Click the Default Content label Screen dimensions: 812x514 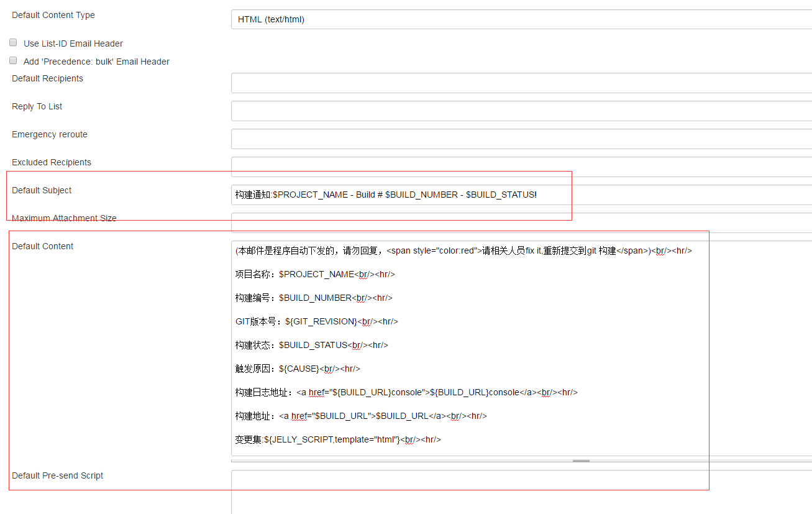(42, 246)
